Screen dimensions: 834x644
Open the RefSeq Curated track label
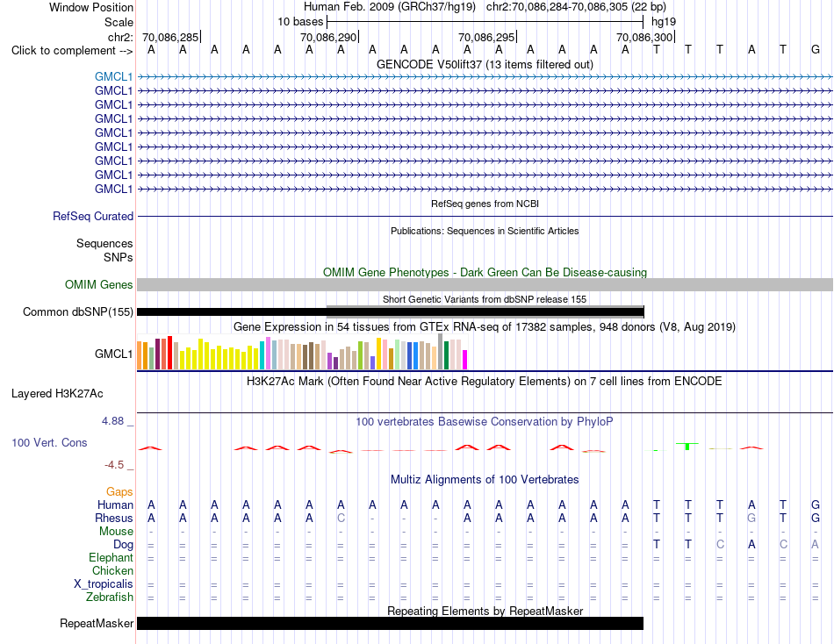tap(93, 217)
